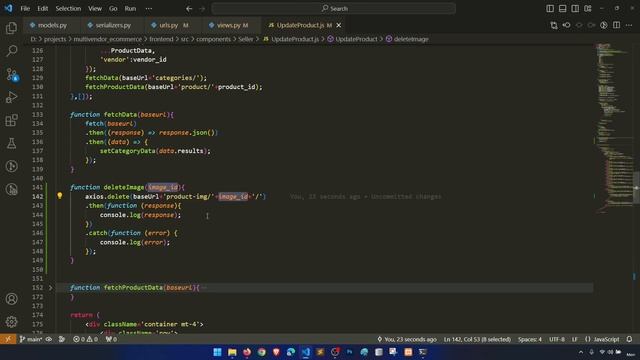Click the Split Editor Right icon
Viewport: 640px width, 360px height.
click(x=616, y=25)
